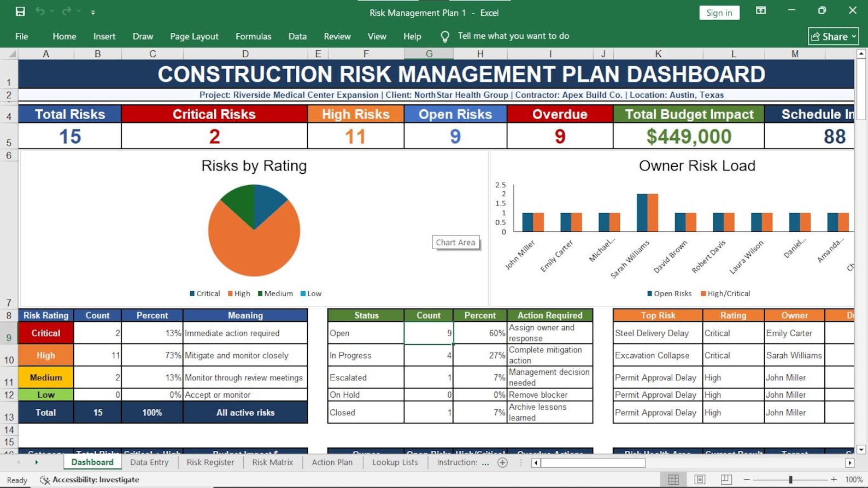Click the Undo arrow icon
868x488 pixels.
pos(40,11)
